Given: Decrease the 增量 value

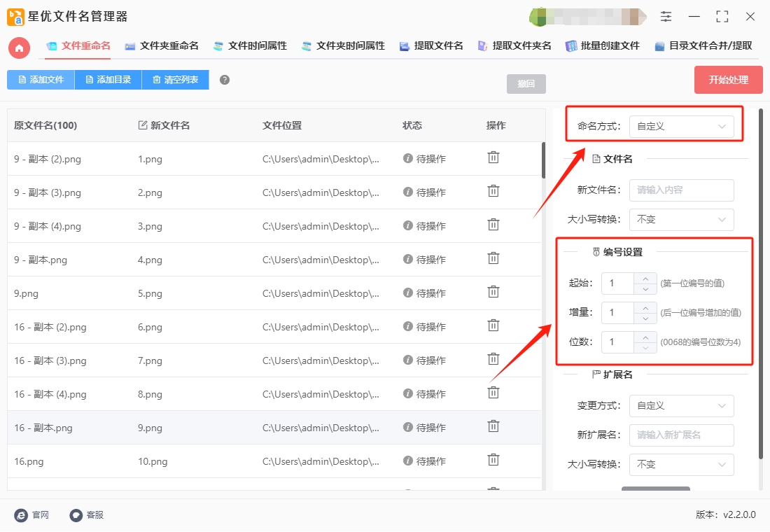Looking at the screenshot, I should pyautogui.click(x=645, y=318).
